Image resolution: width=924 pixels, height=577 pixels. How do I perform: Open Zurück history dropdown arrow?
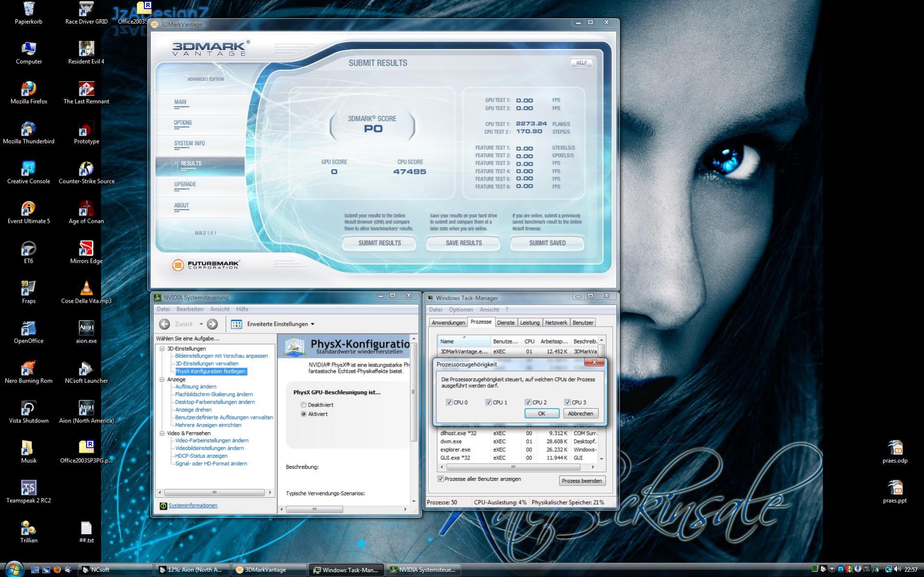click(x=201, y=324)
